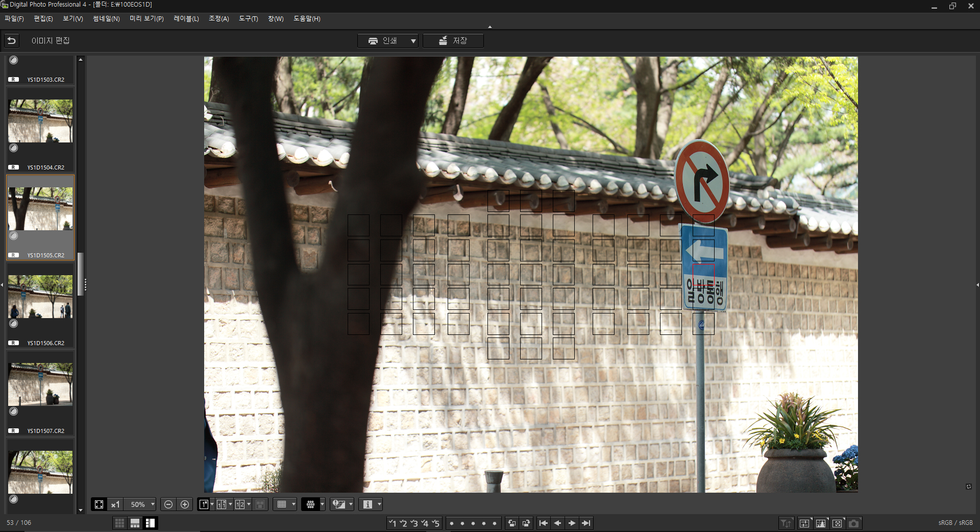Select thumbnail YS1D1504.CR2
Viewport: 980px width, 532px height.
click(40, 130)
